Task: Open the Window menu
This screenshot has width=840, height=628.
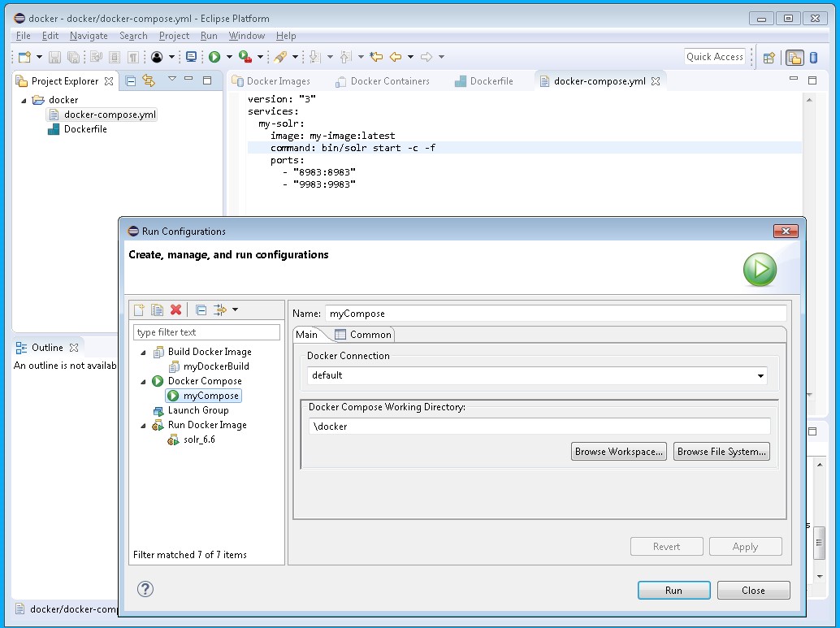Action: pos(246,36)
